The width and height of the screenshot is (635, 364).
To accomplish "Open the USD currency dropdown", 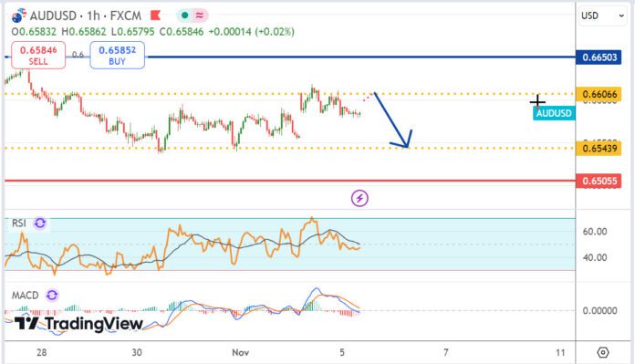I will [x=602, y=16].
